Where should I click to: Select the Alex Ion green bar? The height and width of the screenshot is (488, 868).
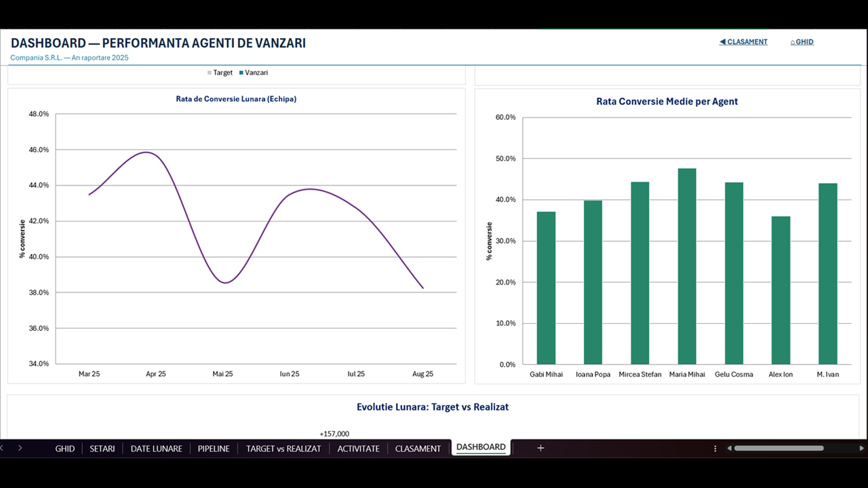pos(781,291)
